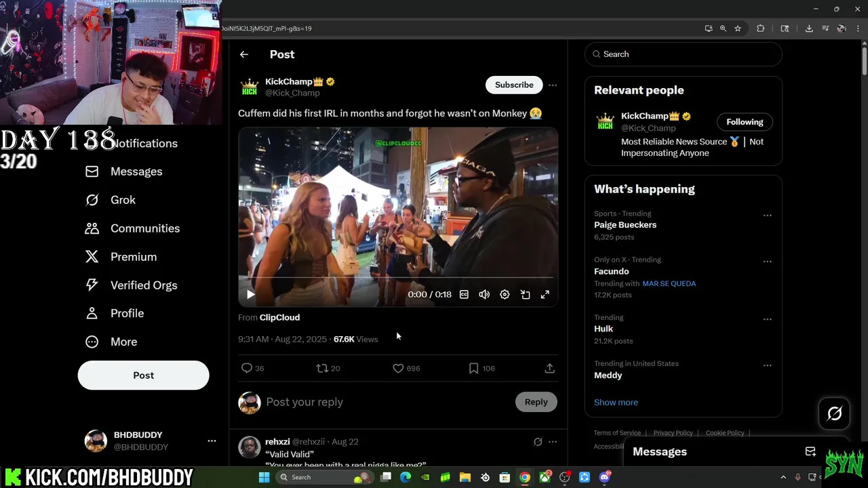
Task: Show more trending topics
Action: [x=616, y=402]
